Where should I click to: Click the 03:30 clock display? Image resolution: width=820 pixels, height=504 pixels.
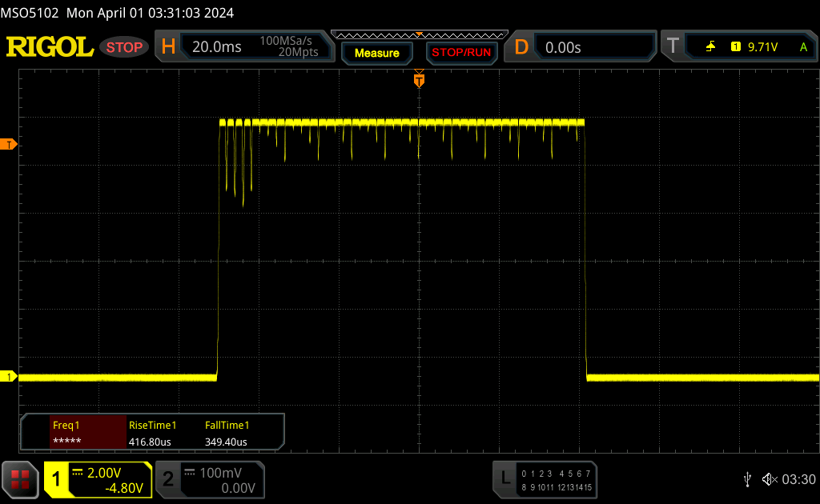coord(798,479)
